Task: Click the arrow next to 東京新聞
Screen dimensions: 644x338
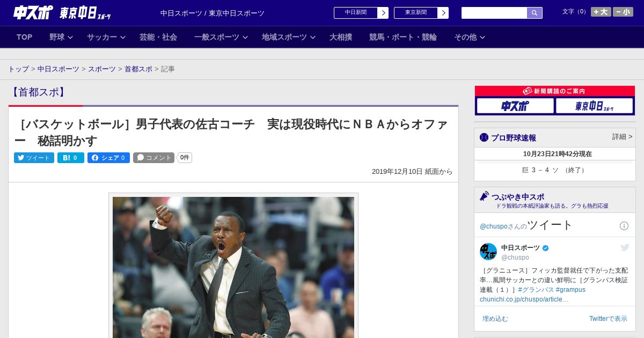Action: tap(443, 13)
